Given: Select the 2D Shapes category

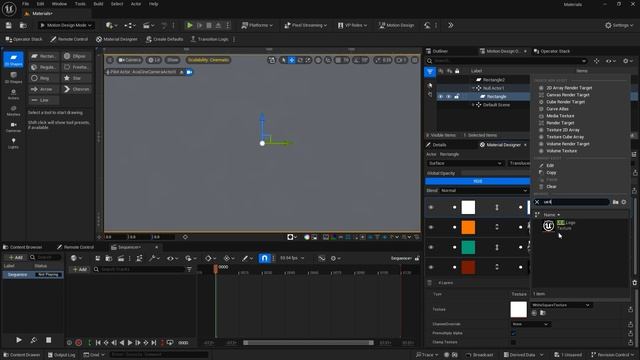Looking at the screenshot, I should [x=13, y=60].
